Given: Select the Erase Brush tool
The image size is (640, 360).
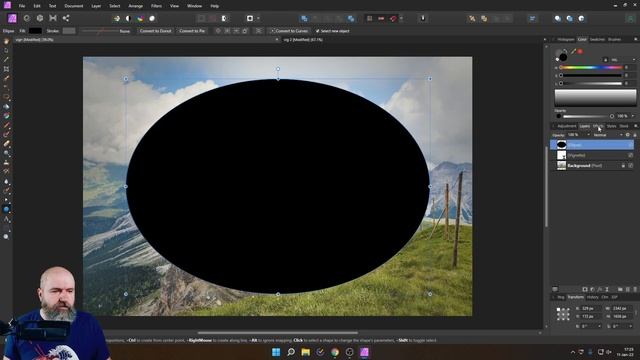Looking at the screenshot, I should pos(6,144).
